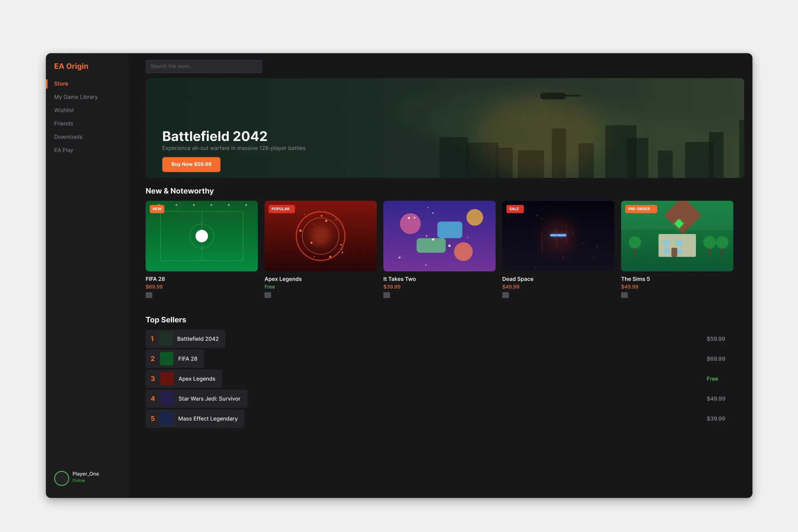
Task: Click the Free price under Apex Legends card
Action: (270, 287)
